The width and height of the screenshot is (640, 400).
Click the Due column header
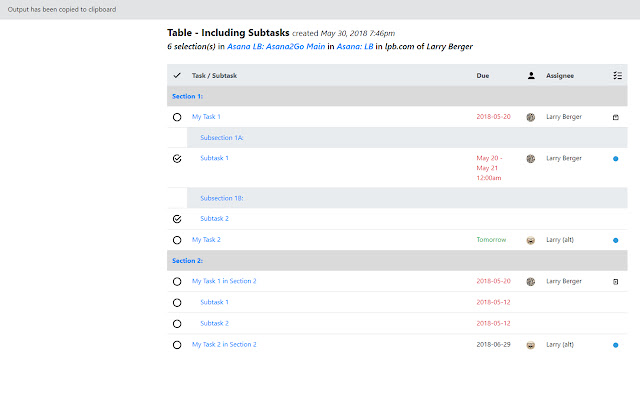tap(483, 75)
